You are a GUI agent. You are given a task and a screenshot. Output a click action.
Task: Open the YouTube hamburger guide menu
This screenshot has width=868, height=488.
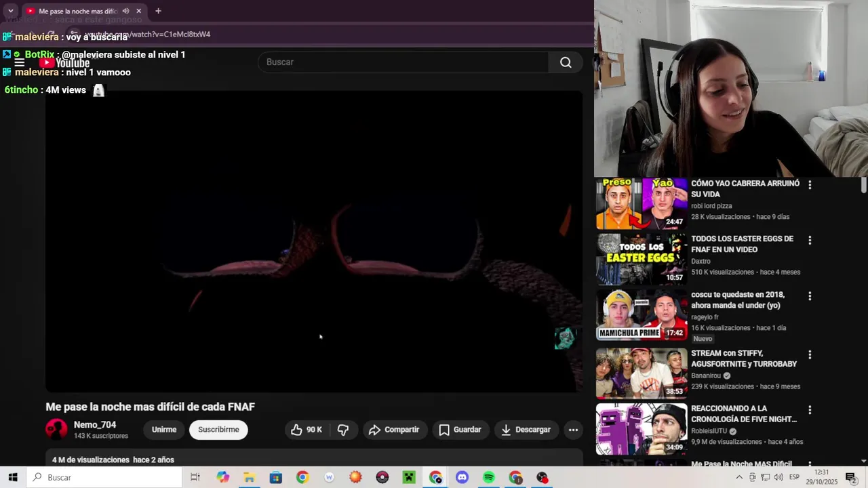click(x=19, y=62)
